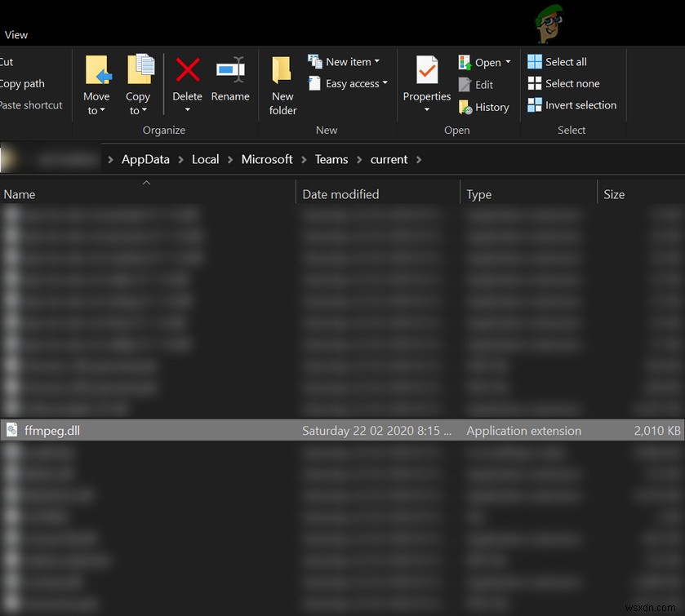
Task: Click the Select all icon
Action: pyautogui.click(x=534, y=61)
